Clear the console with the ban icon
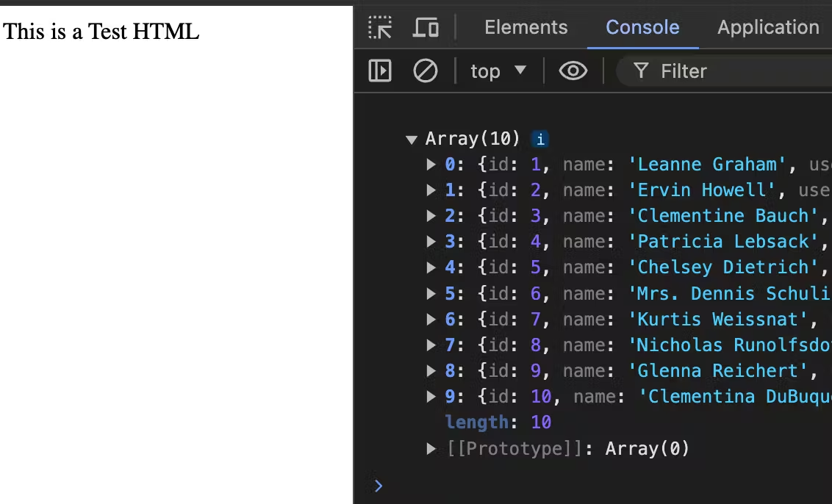Viewport: 832px width, 504px height. point(426,71)
